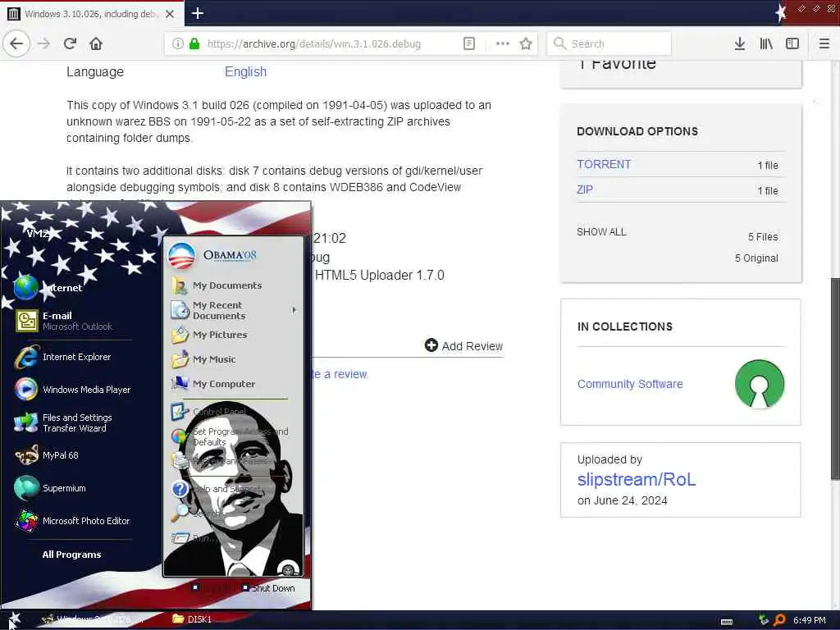Click SHOW ALL download options

601,232
